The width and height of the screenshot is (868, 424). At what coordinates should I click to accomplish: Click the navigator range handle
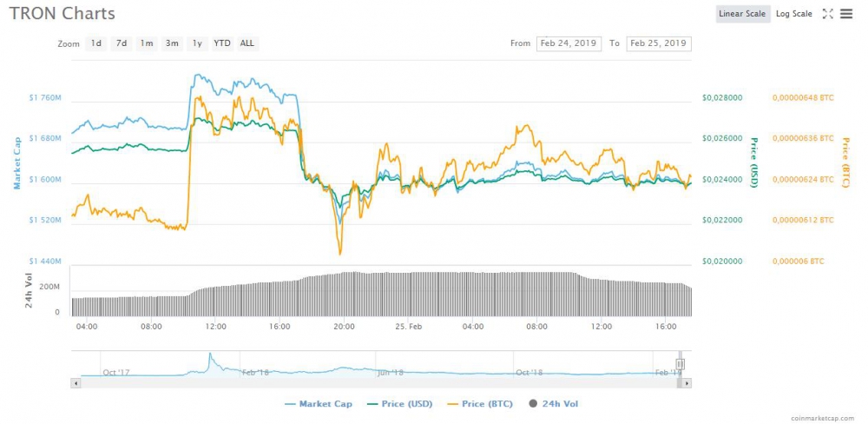point(681,364)
